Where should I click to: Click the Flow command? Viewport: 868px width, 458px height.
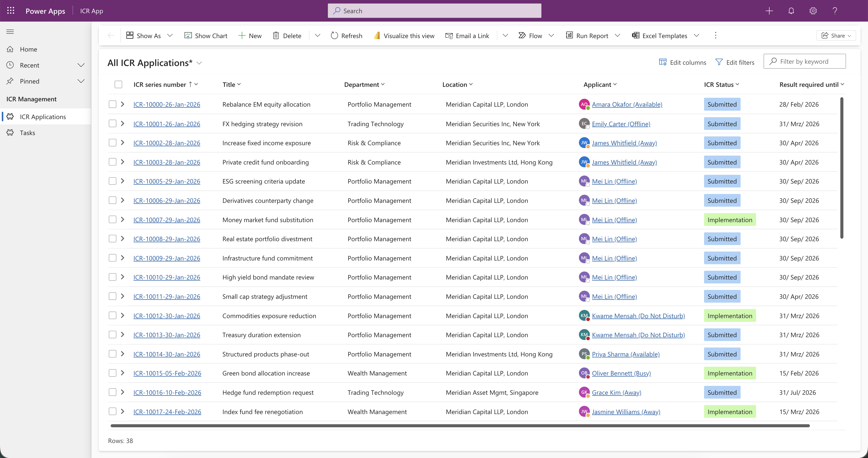tap(530, 35)
